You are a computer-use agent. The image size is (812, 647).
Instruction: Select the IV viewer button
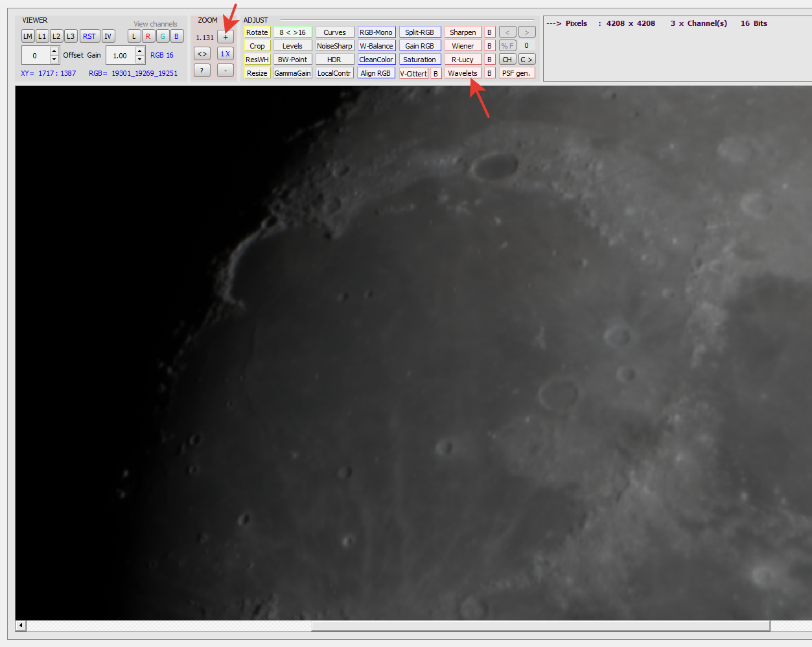108,36
